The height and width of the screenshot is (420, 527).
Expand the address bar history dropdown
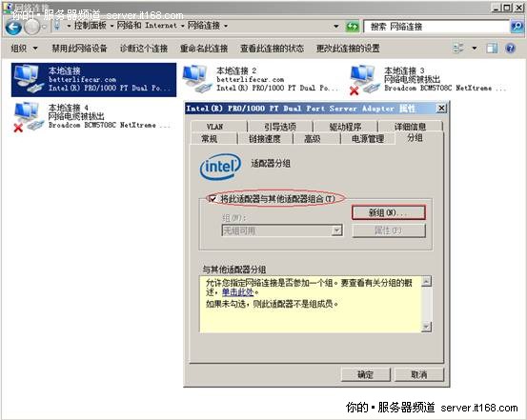(335, 27)
